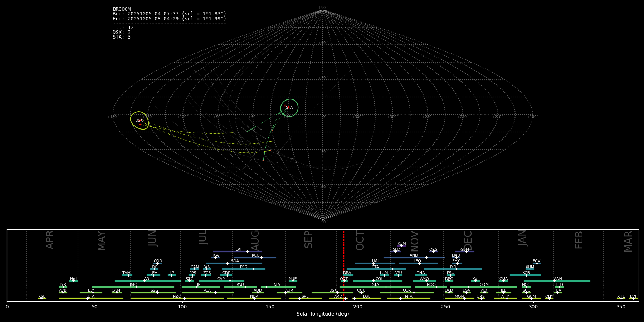
Task: Click the BR000M station title text
Action: [x=122, y=9]
